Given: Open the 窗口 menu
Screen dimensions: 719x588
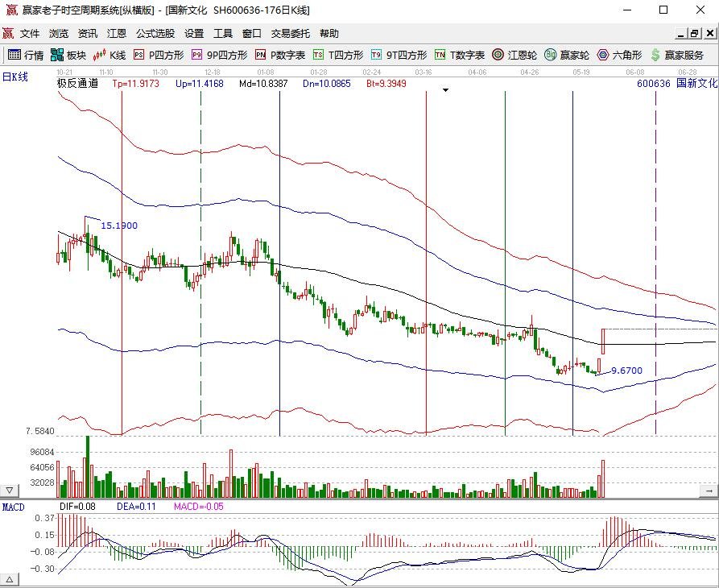Looking at the screenshot, I should point(252,34).
